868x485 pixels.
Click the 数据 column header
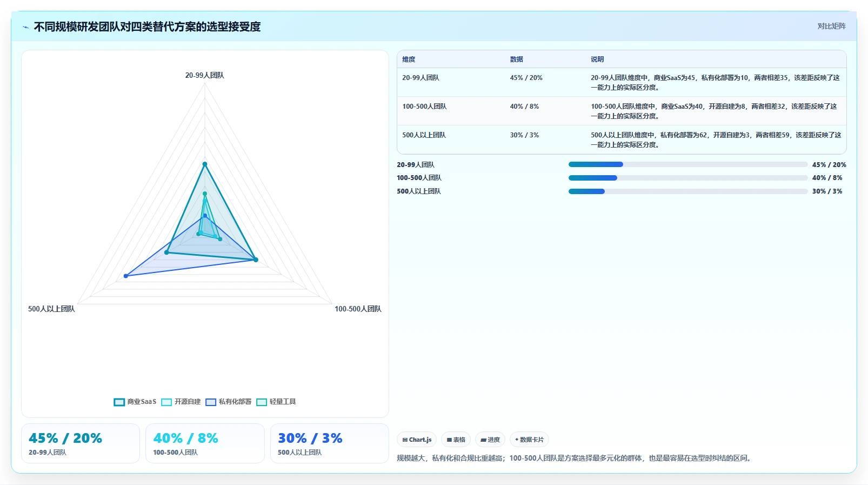click(x=517, y=59)
